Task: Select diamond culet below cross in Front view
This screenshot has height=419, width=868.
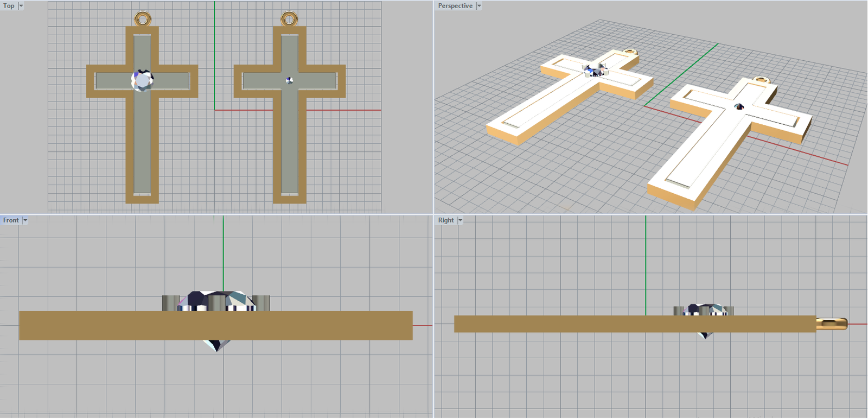Action: [216, 345]
